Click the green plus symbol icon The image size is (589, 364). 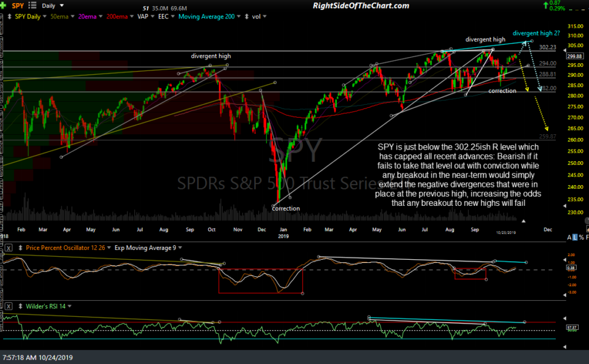(2, 5)
